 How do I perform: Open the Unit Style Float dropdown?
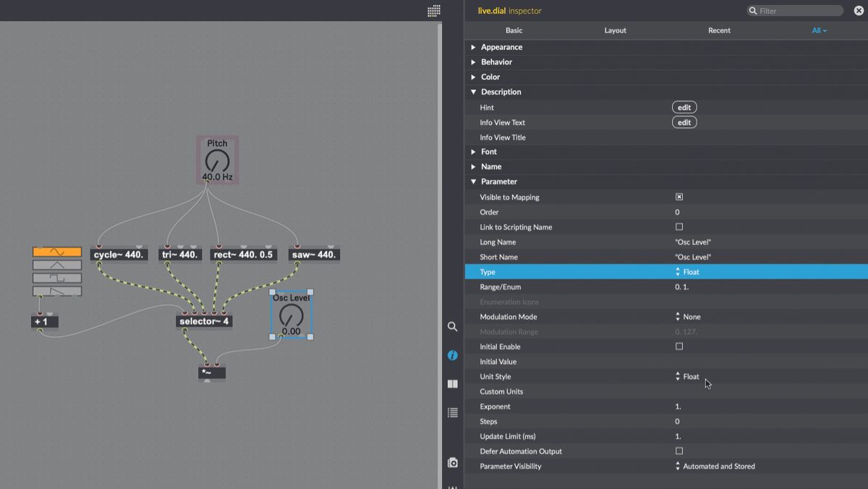[x=687, y=376]
